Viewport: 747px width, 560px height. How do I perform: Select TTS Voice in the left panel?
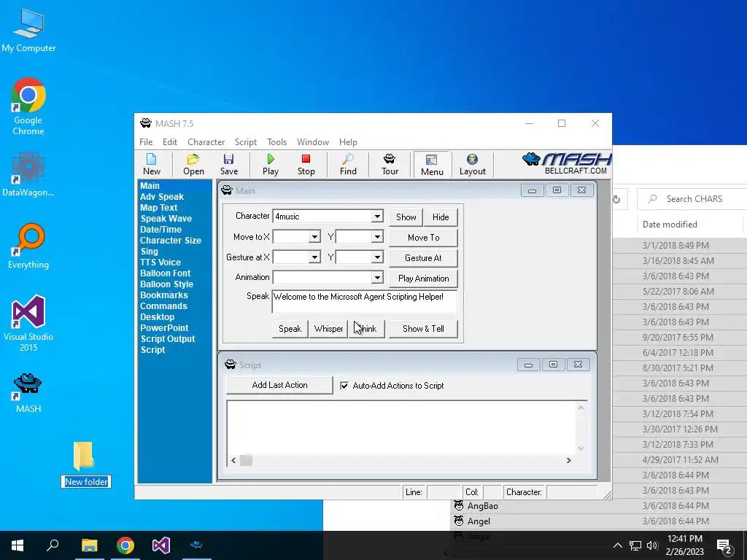tap(160, 262)
